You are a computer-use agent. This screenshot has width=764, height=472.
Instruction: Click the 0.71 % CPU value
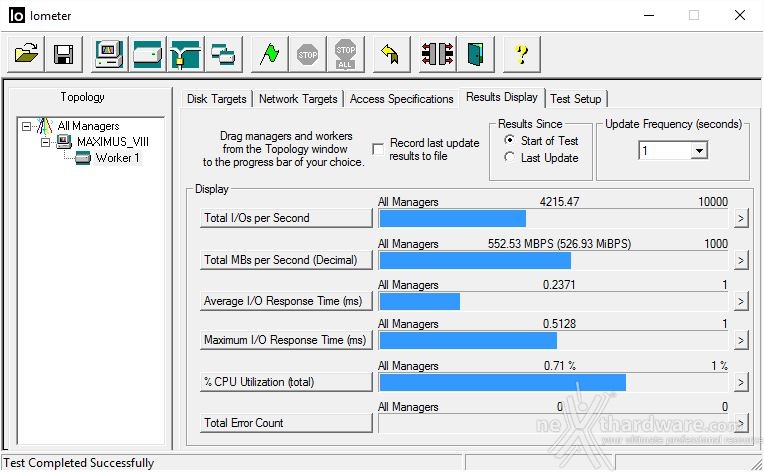click(x=559, y=365)
